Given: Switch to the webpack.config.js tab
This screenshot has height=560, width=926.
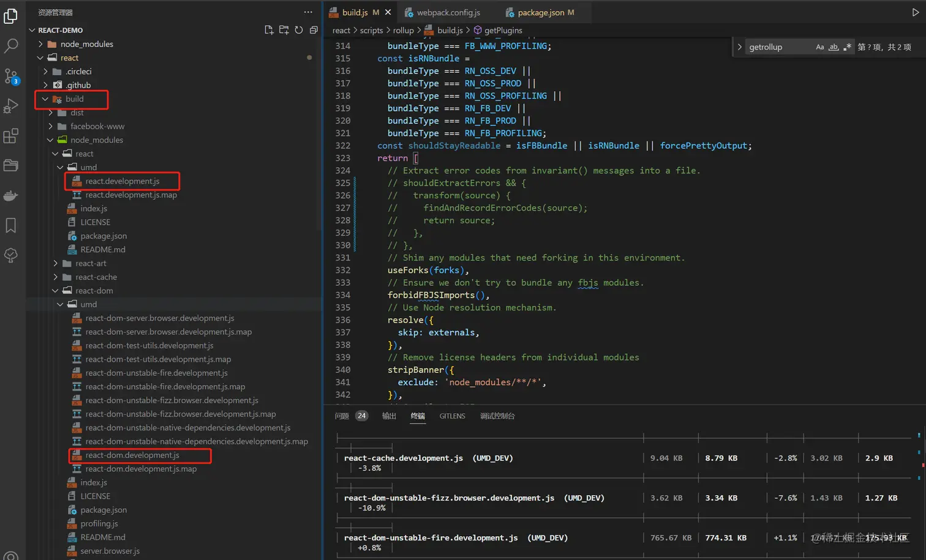Looking at the screenshot, I should 448,12.
